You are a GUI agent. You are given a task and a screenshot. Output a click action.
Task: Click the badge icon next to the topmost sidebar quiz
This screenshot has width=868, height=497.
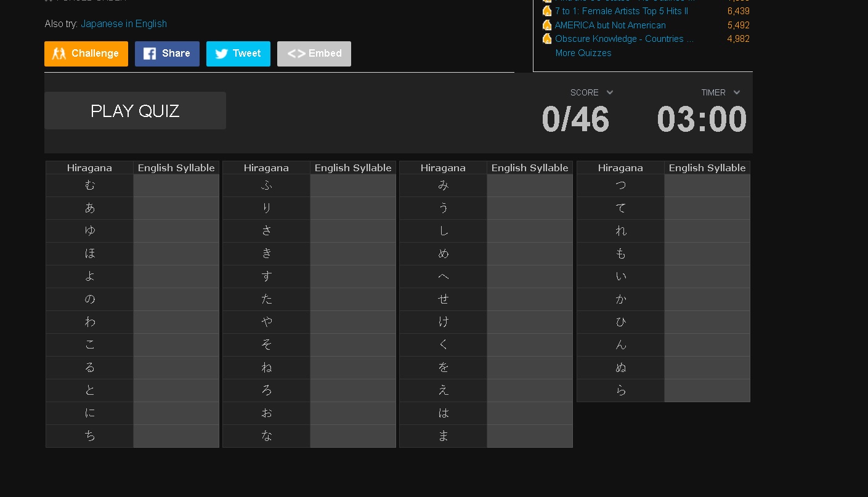(547, 1)
